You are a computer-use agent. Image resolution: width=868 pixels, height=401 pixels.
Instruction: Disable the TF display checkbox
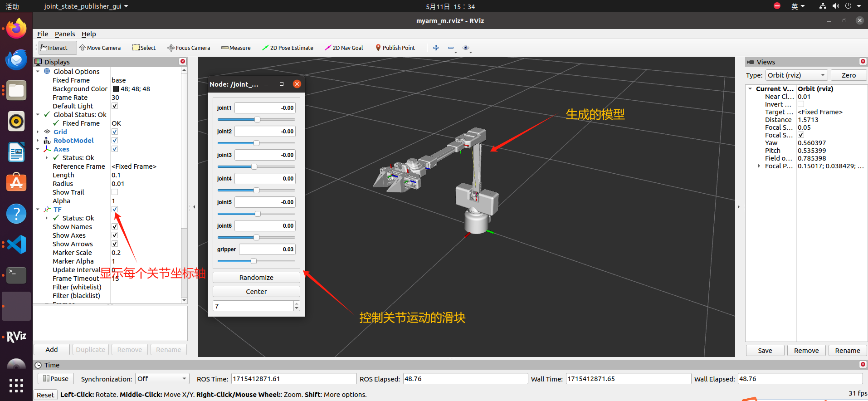tap(115, 210)
